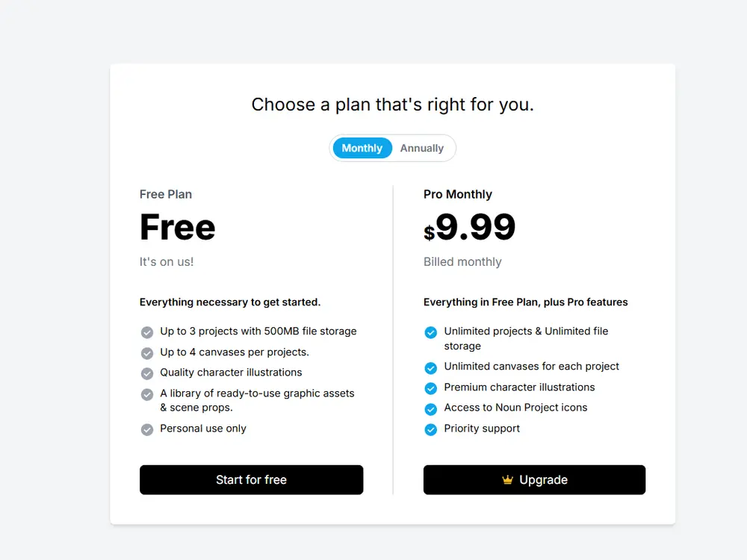Click the Free Plan heading
The width and height of the screenshot is (747, 560).
pyautogui.click(x=166, y=194)
